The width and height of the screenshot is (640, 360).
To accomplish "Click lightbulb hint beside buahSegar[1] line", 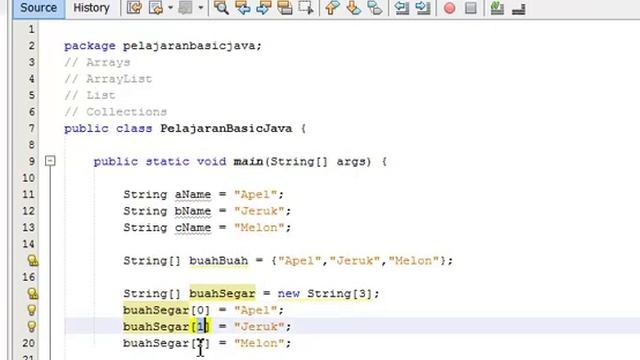I will [x=31, y=327].
